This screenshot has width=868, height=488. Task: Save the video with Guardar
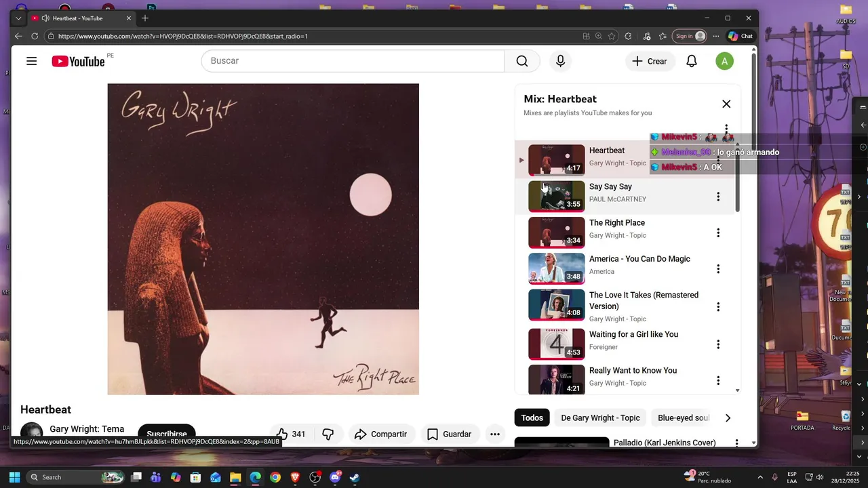pyautogui.click(x=449, y=434)
